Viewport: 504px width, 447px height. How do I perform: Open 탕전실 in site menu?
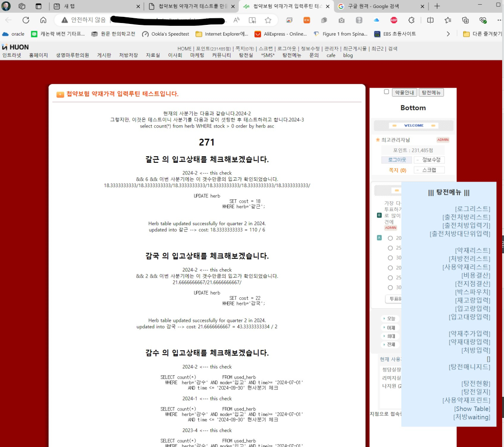[x=246, y=55]
